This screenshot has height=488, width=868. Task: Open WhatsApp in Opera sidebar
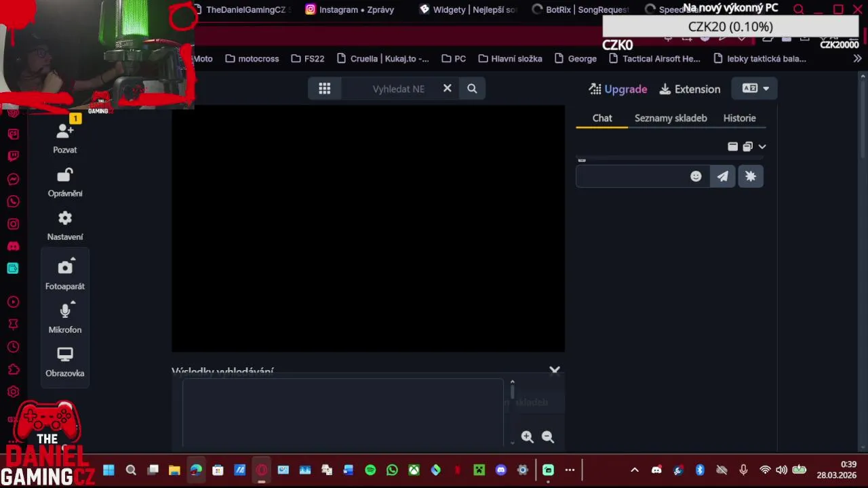pos(13,201)
